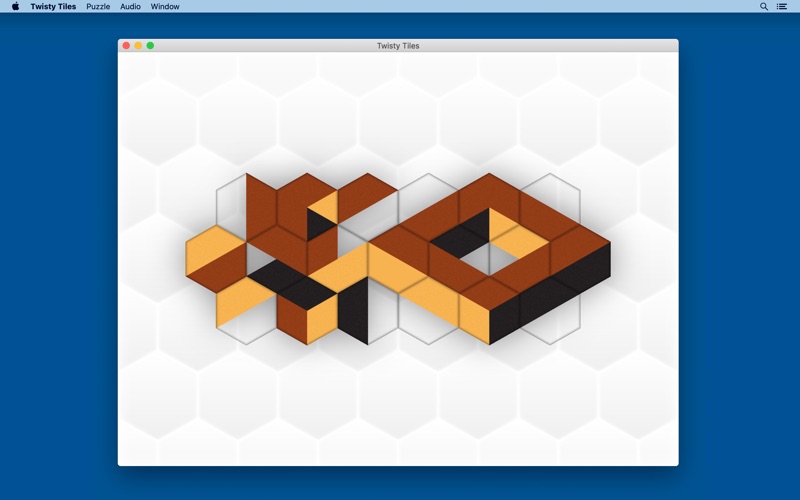Click the bottom-row tile split black and white
Image resolution: width=800 pixels, height=500 pixels.
[x=368, y=310]
